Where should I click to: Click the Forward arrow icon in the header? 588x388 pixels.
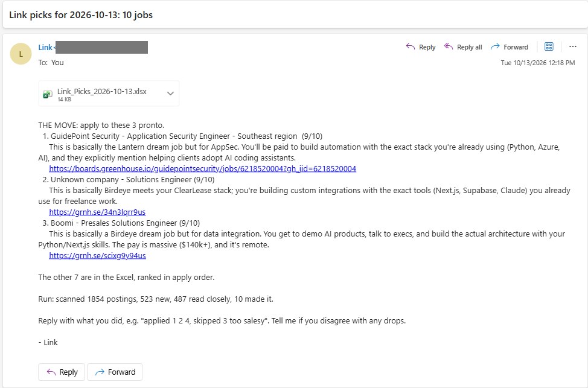(x=495, y=46)
